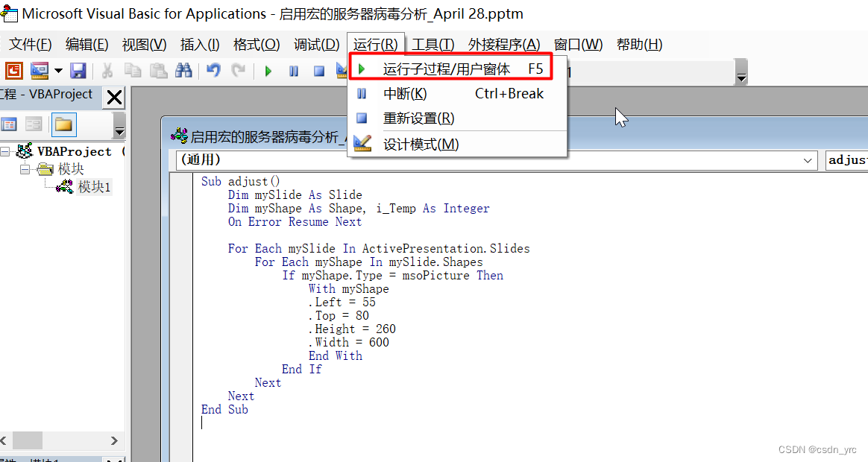The width and height of the screenshot is (868, 462).
Task: Click the 'Sub adjust()' code line
Action: point(240,182)
